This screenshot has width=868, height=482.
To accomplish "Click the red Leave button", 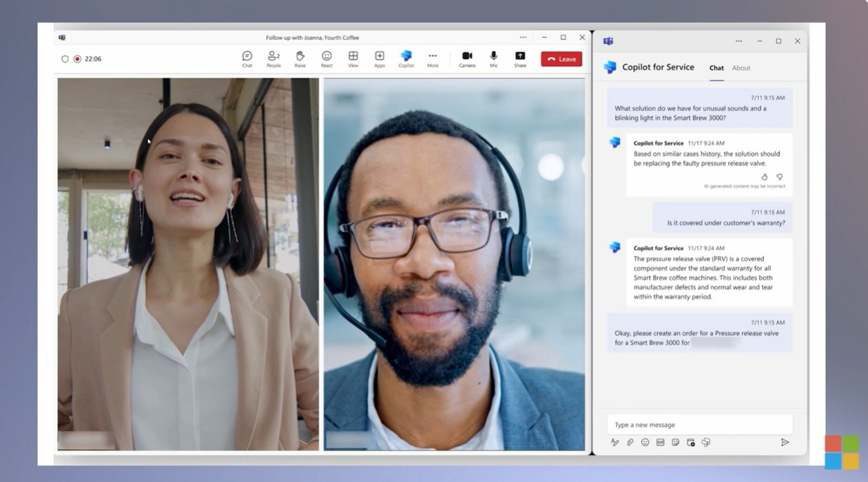I will click(561, 59).
